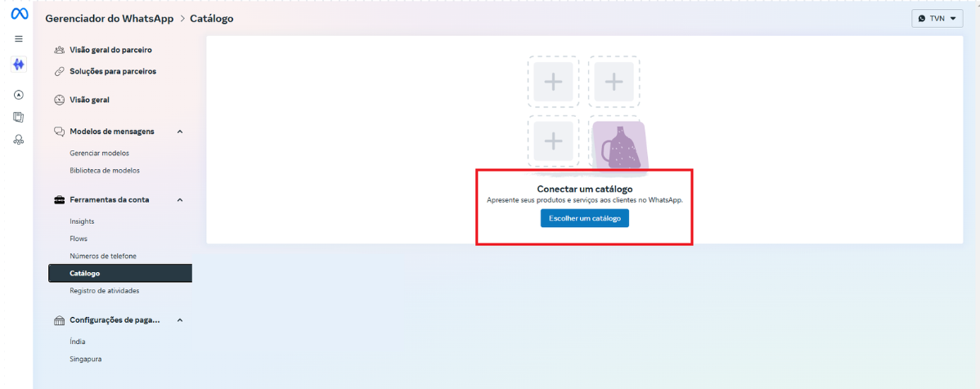
Task: Click Gerenciador do WhatsApp breadcrumb
Action: coord(110,19)
